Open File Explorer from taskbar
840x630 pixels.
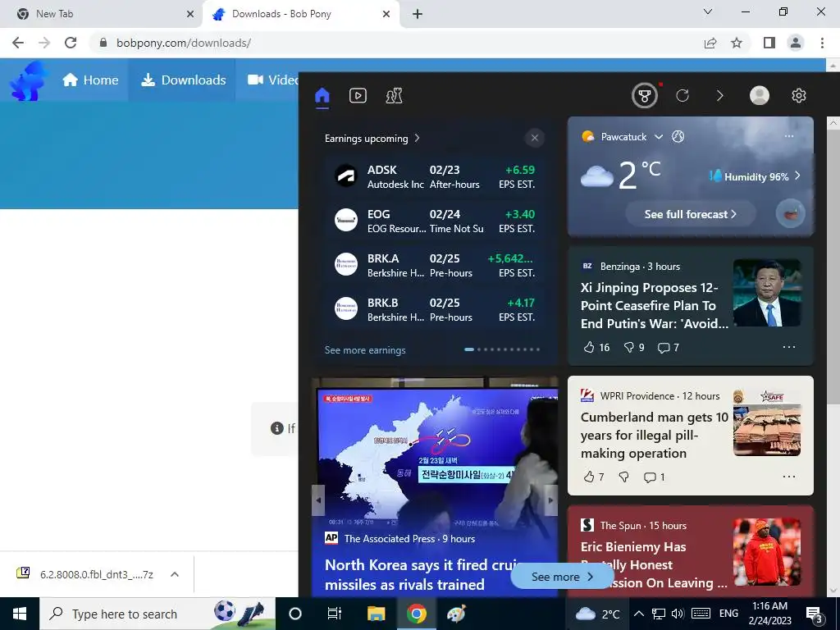coord(376,614)
